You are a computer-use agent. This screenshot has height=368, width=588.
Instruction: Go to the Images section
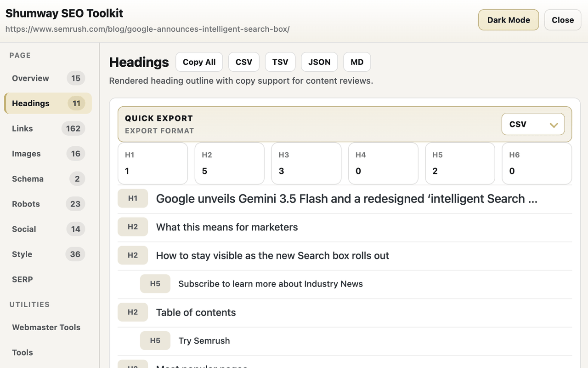48,154
